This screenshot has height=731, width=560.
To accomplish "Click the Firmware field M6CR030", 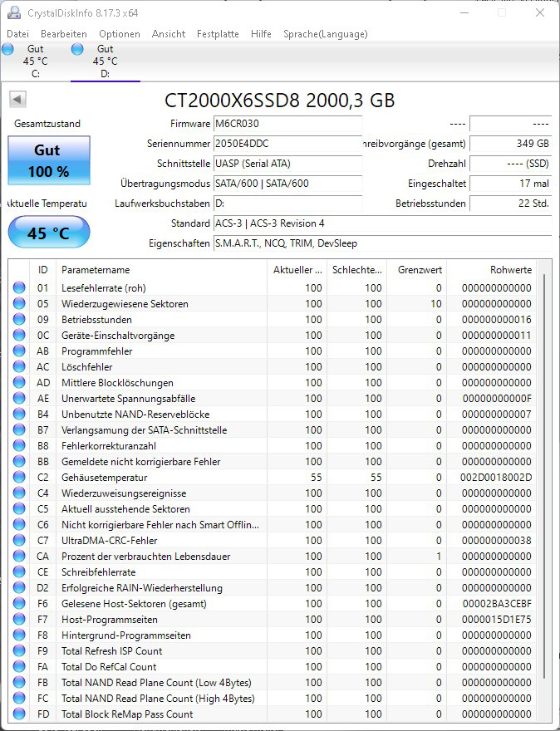I will coord(287,124).
